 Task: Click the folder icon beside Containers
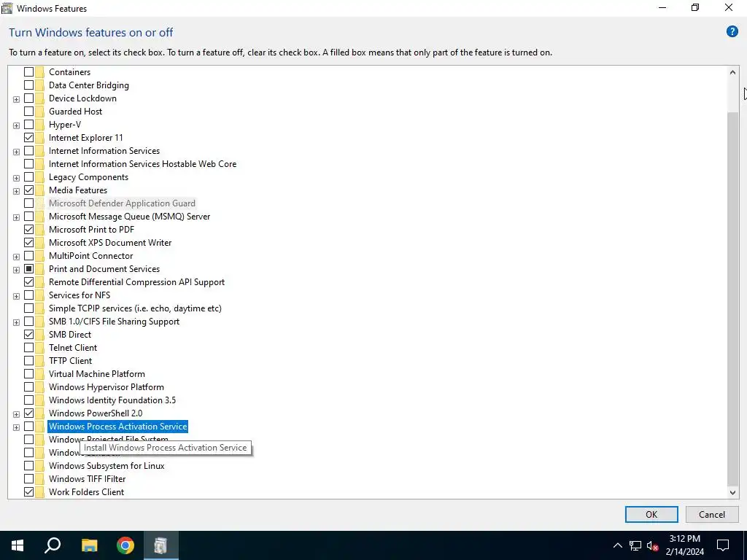coord(39,72)
